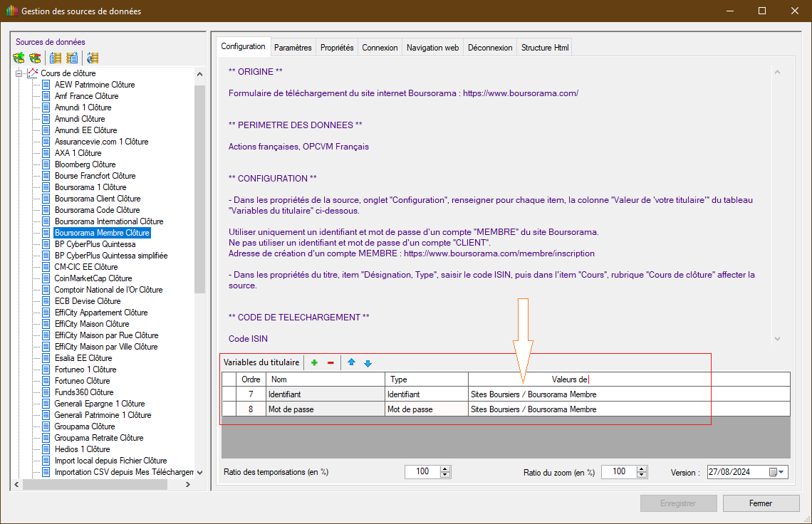
Task: Click the add data source icon
Action: tap(19, 58)
